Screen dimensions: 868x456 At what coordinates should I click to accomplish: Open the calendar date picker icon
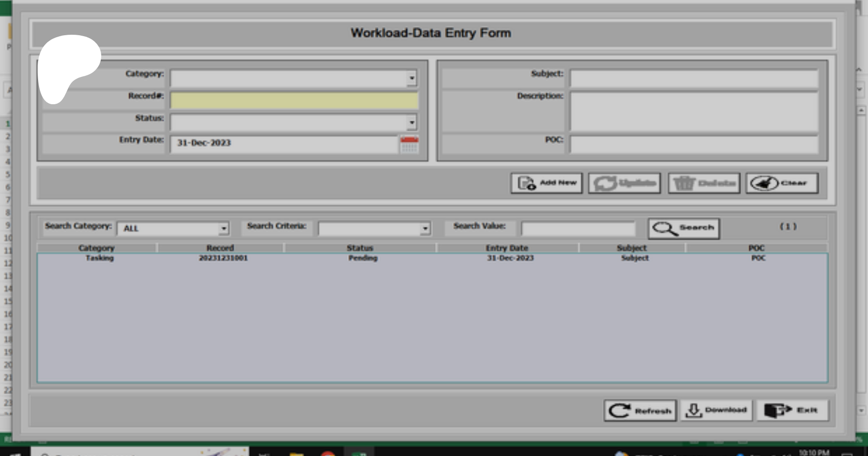tap(409, 144)
